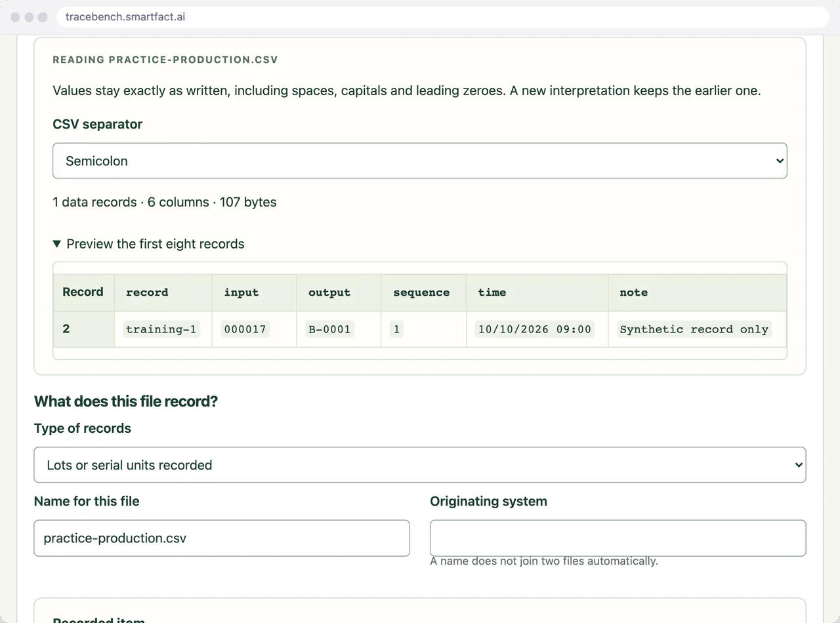This screenshot has height=623, width=840.
Task: Click the Originating system label
Action: coord(488,502)
